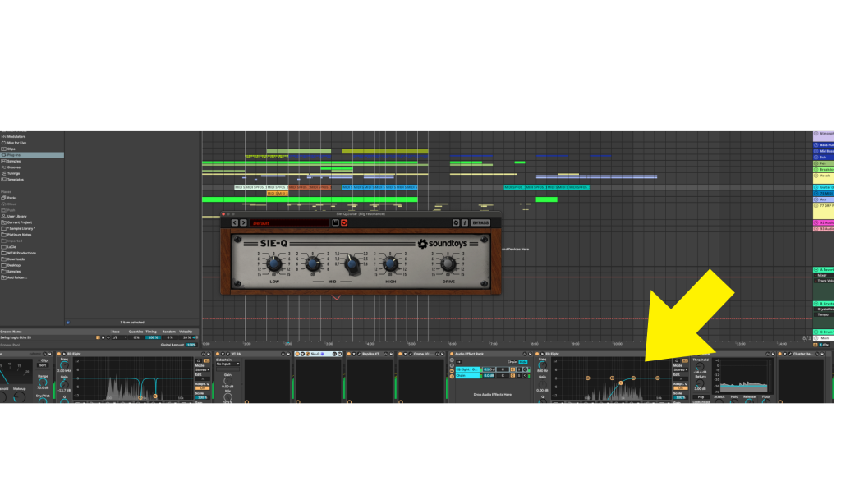Select Samples category in the browser
The height and width of the screenshot is (504, 841).
coord(12,161)
